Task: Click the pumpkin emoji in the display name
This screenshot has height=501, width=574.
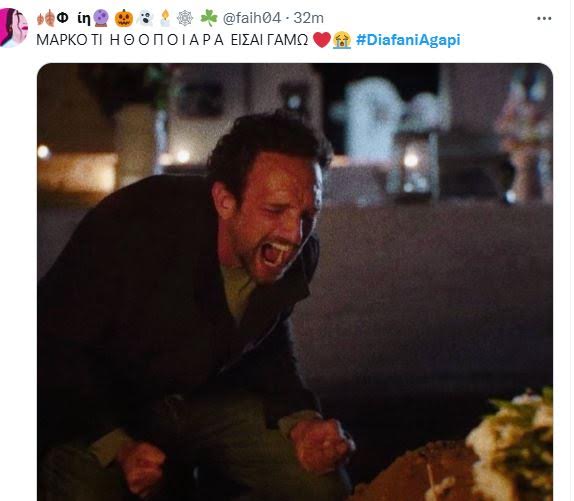Action: point(124,18)
